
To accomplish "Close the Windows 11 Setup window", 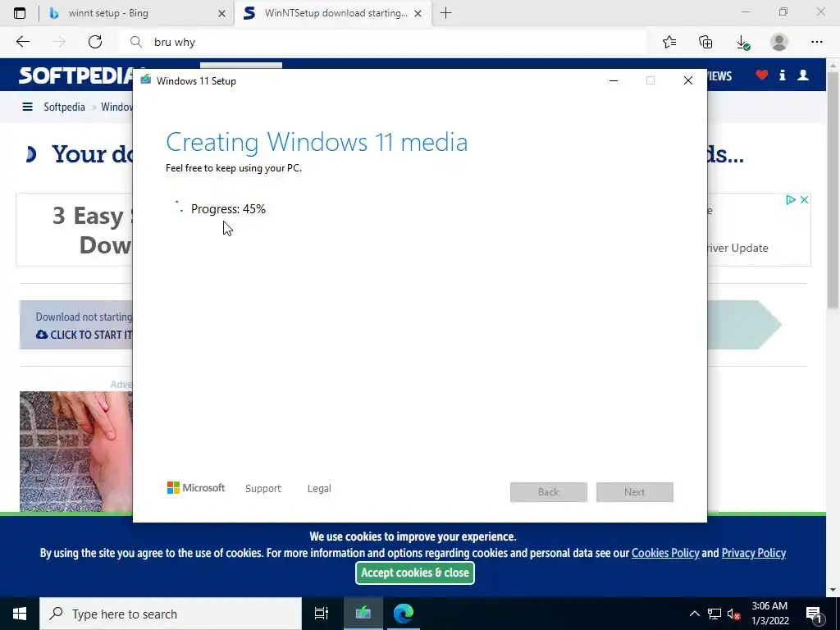I will click(688, 81).
